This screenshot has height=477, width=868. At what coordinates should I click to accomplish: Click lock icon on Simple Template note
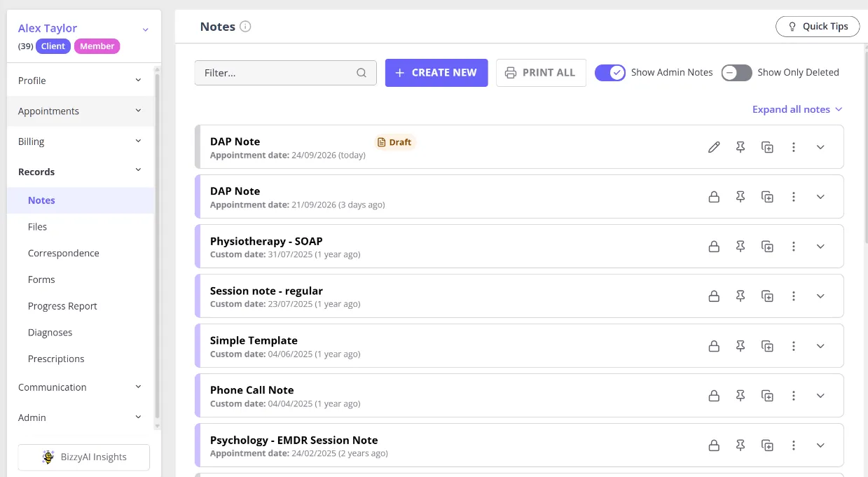tap(714, 346)
